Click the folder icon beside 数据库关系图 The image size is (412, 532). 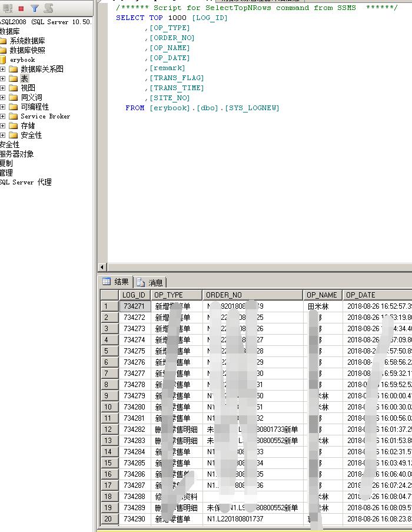coord(14,69)
